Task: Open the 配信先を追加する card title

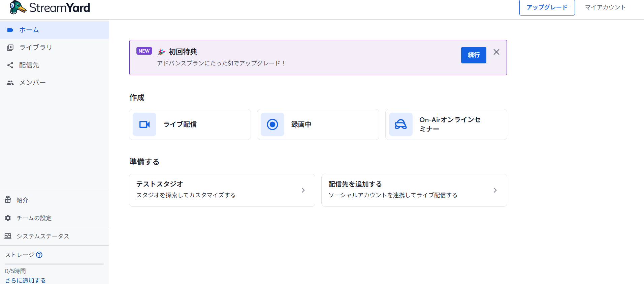Action: click(x=355, y=184)
